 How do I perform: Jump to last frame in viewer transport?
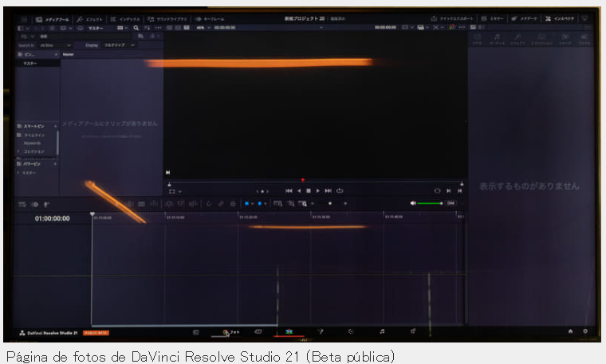pyautogui.click(x=329, y=190)
